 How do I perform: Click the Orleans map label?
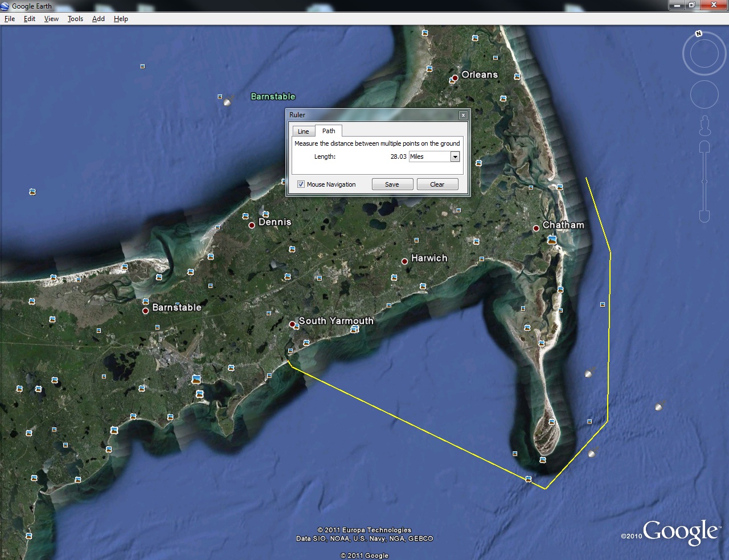[480, 75]
